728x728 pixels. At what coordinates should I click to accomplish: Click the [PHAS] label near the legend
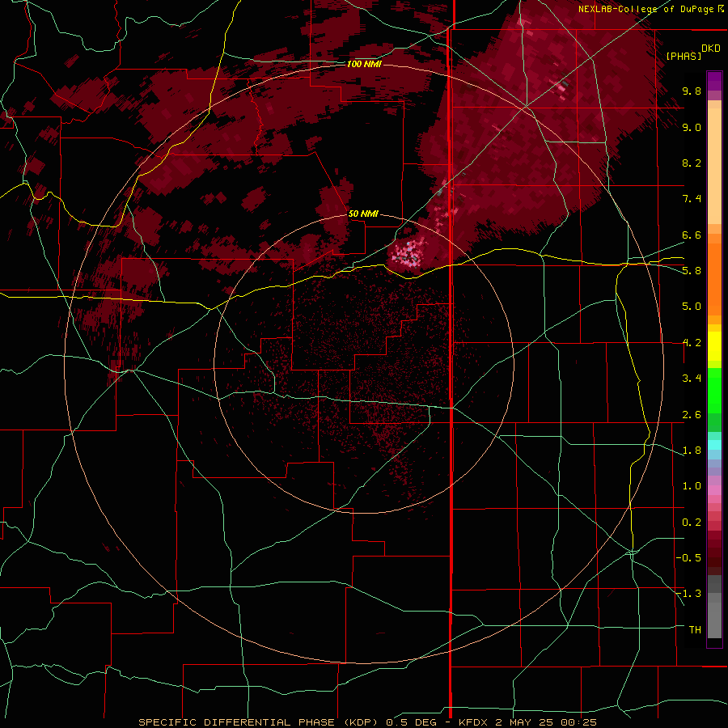[684, 56]
